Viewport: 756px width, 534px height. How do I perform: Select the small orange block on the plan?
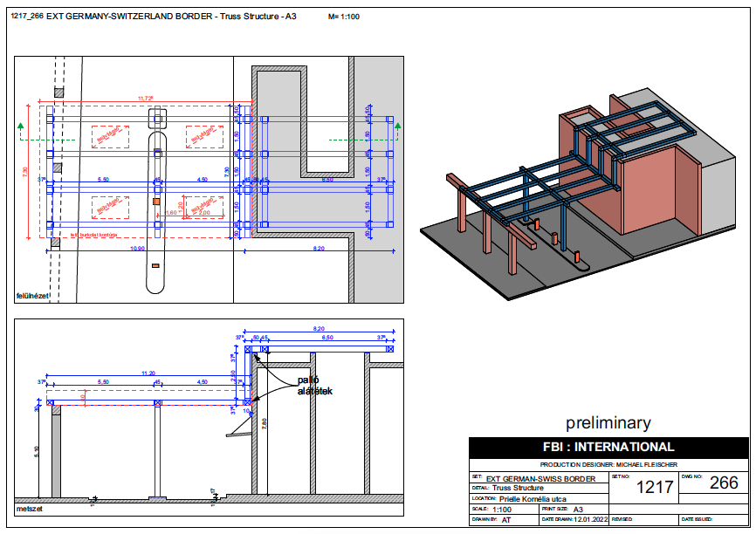(156, 201)
